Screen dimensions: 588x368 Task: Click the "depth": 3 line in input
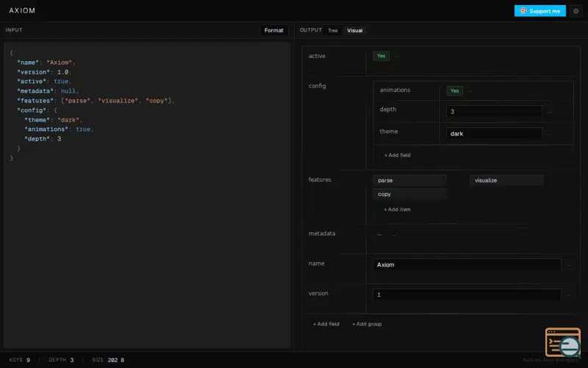pos(43,139)
